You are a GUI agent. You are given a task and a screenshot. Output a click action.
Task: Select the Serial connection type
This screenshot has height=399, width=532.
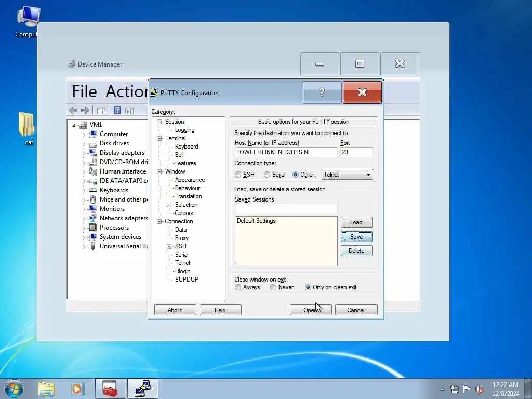pyautogui.click(x=267, y=175)
